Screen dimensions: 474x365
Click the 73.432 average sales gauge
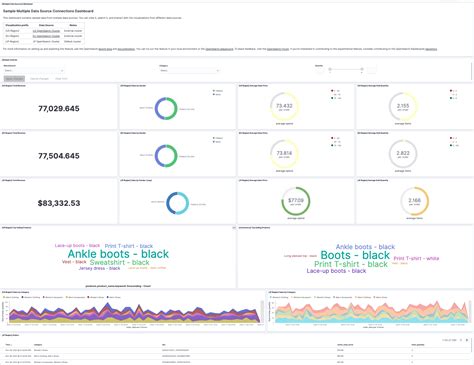pos(284,107)
